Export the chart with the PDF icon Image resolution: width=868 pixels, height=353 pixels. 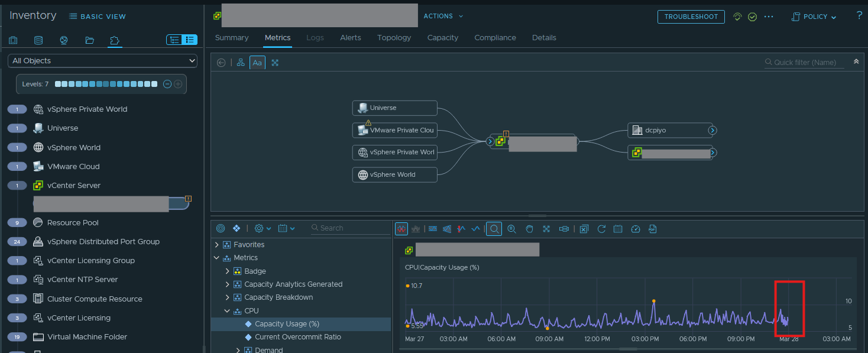click(x=653, y=229)
